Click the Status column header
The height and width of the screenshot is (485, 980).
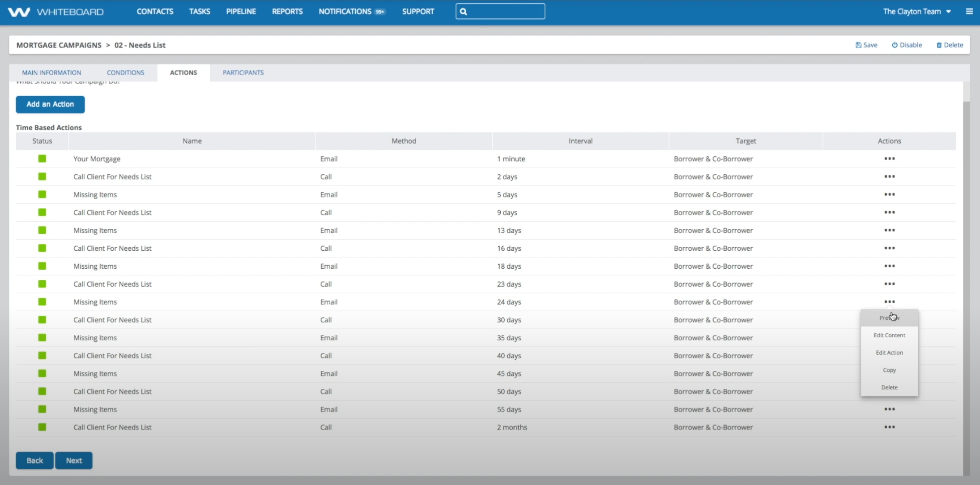42,141
